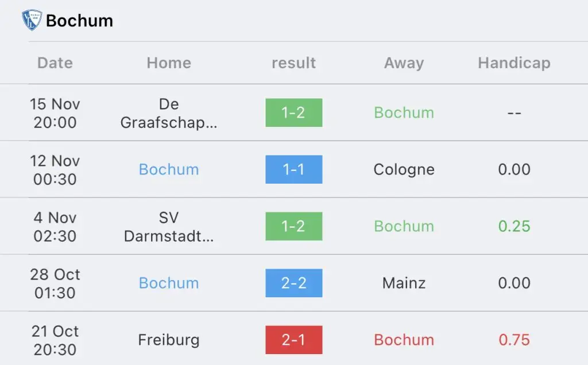The height and width of the screenshot is (365, 588).
Task: Select the result column header
Action: coord(293,63)
